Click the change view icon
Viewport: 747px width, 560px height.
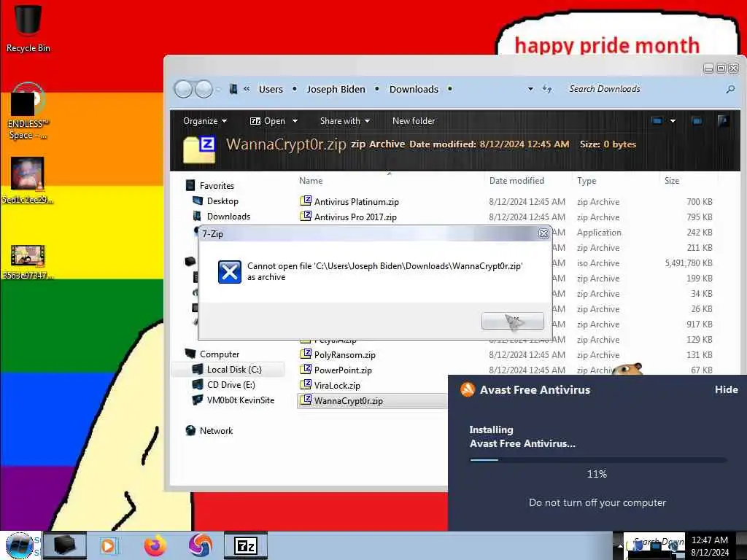pos(657,121)
